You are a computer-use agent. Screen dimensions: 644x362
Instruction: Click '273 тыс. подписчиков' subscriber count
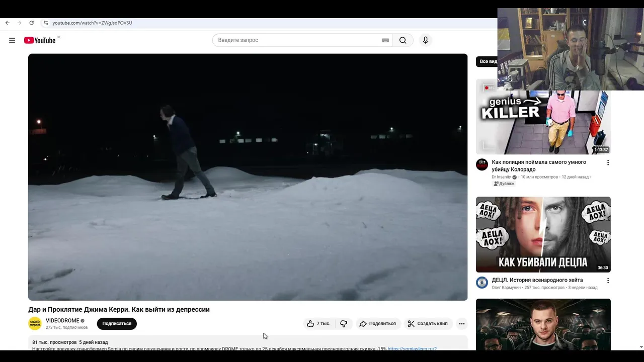(66, 327)
